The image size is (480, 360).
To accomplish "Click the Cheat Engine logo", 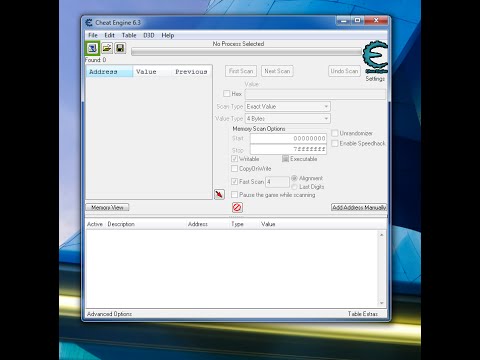I will coord(375,57).
